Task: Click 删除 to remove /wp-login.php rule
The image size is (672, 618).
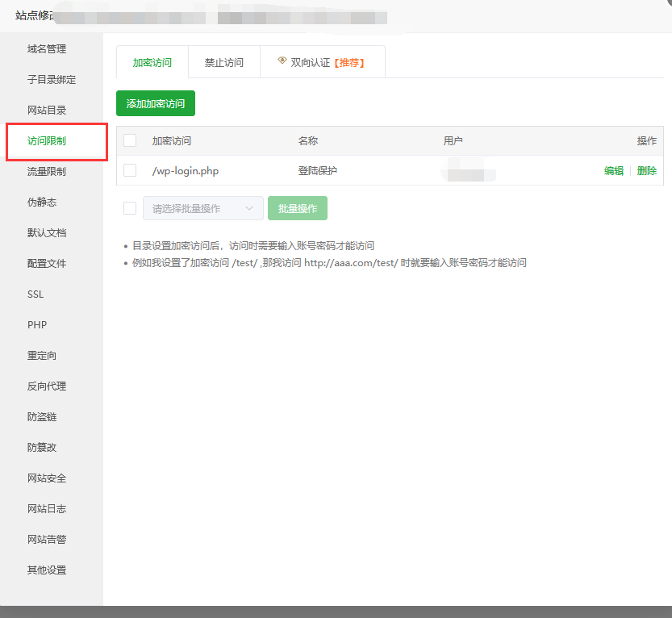Action: [x=646, y=171]
